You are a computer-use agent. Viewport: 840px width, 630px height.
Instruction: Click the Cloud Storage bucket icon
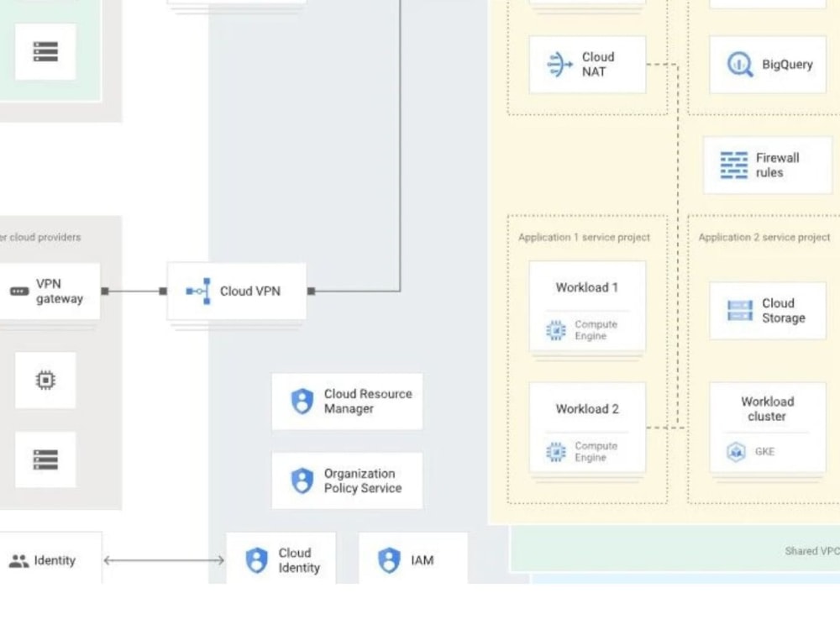click(x=740, y=311)
